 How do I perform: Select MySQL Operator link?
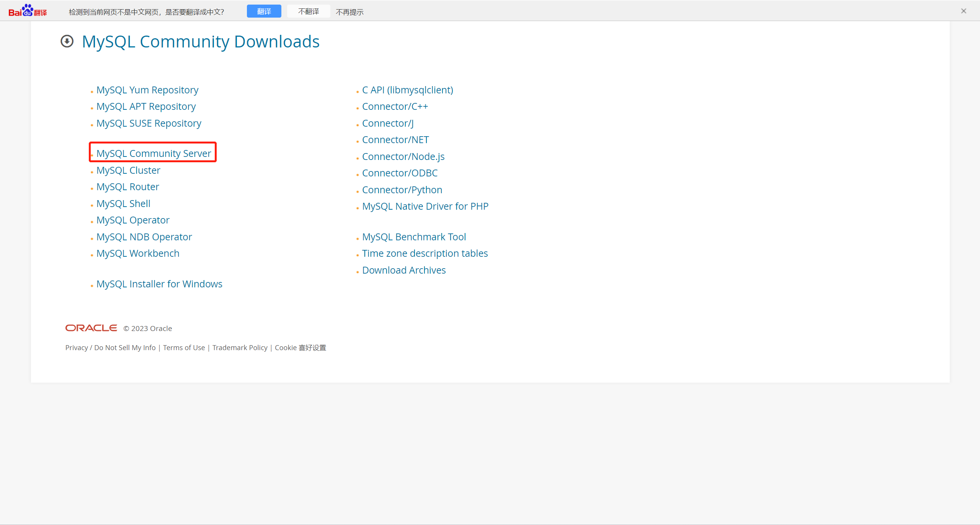coord(133,220)
